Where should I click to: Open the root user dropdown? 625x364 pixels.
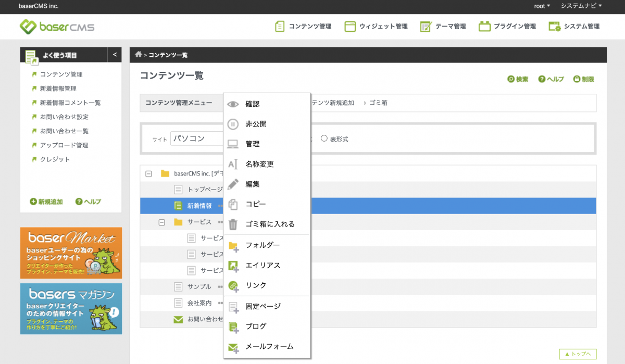click(x=542, y=6)
